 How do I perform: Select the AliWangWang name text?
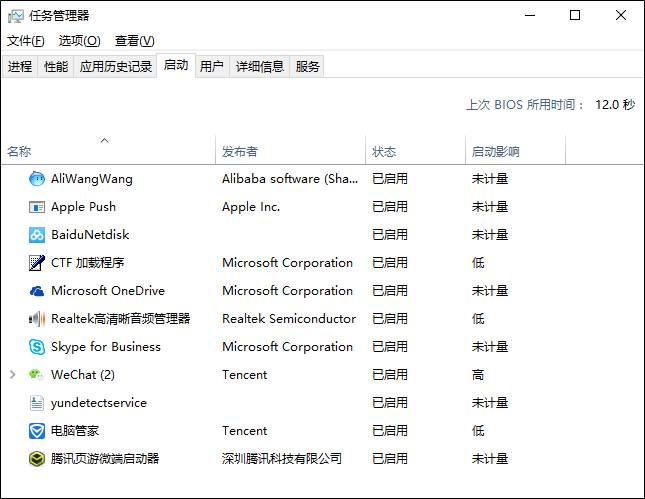pos(92,179)
